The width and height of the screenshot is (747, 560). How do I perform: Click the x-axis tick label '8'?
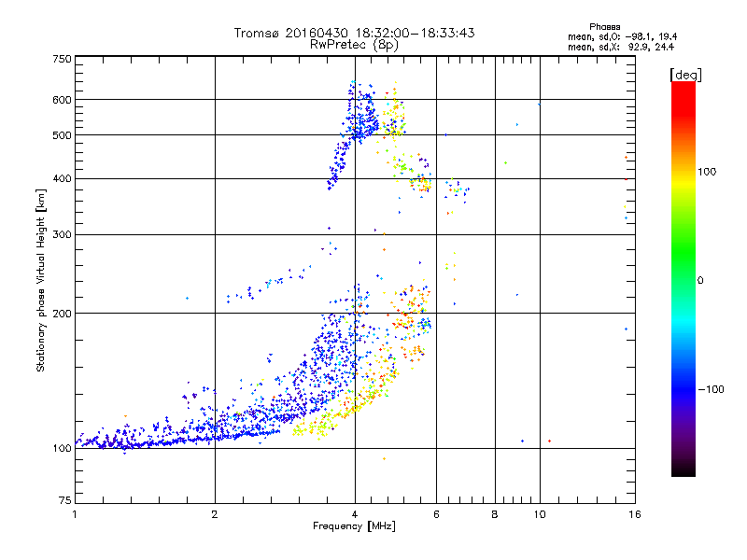point(495,514)
